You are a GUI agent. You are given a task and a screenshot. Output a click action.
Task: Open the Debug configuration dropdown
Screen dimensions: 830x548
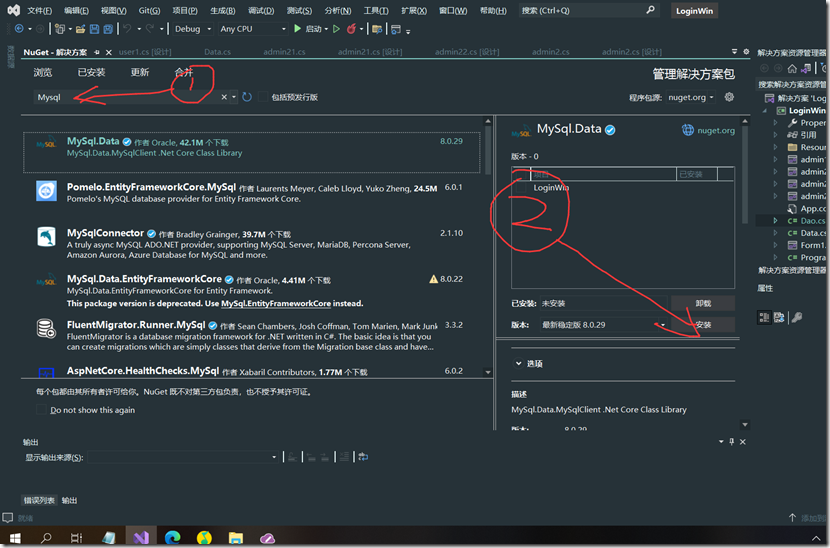[x=193, y=29]
